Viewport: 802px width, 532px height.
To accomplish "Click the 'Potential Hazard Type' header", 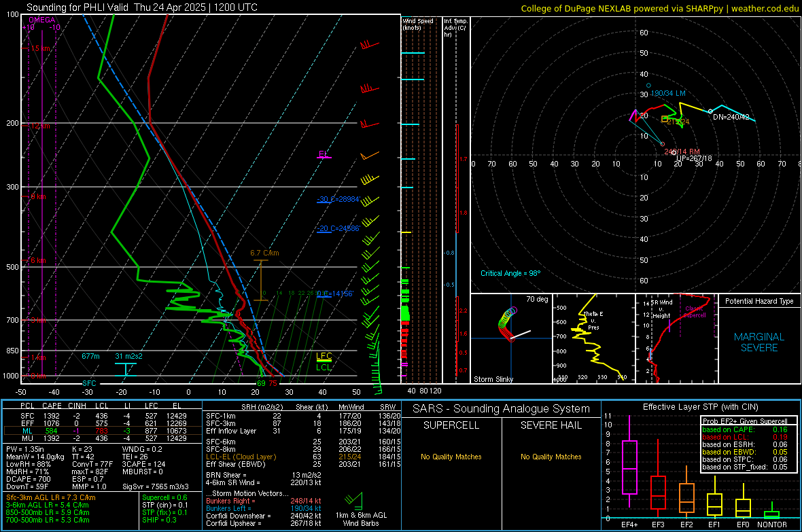I will [759, 301].
